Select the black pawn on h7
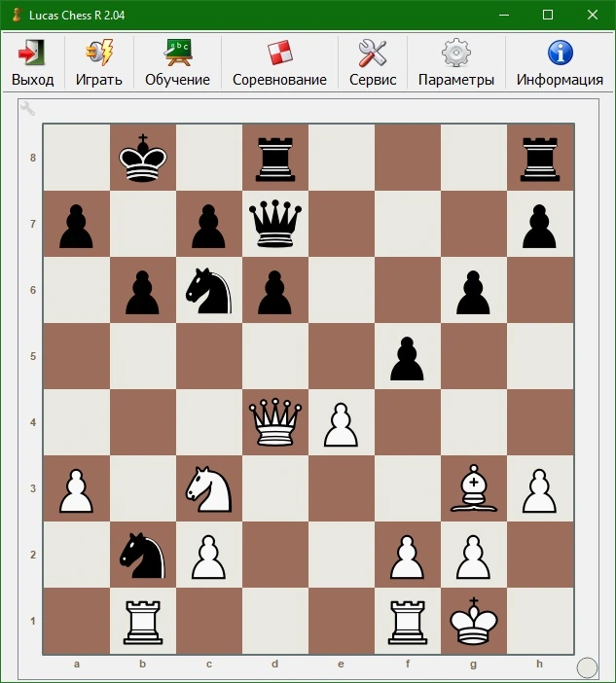This screenshot has height=683, width=616. pyautogui.click(x=539, y=227)
